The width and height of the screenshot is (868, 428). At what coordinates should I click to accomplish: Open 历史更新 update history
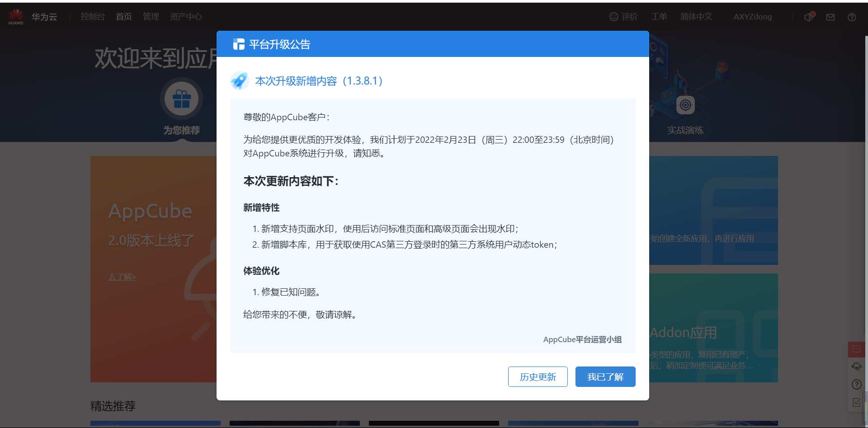click(538, 376)
